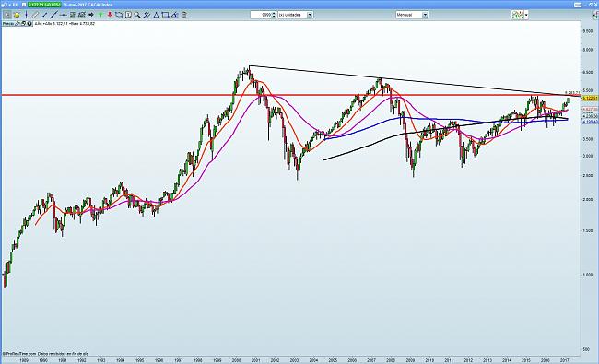Click the green price change box

point(44,5)
